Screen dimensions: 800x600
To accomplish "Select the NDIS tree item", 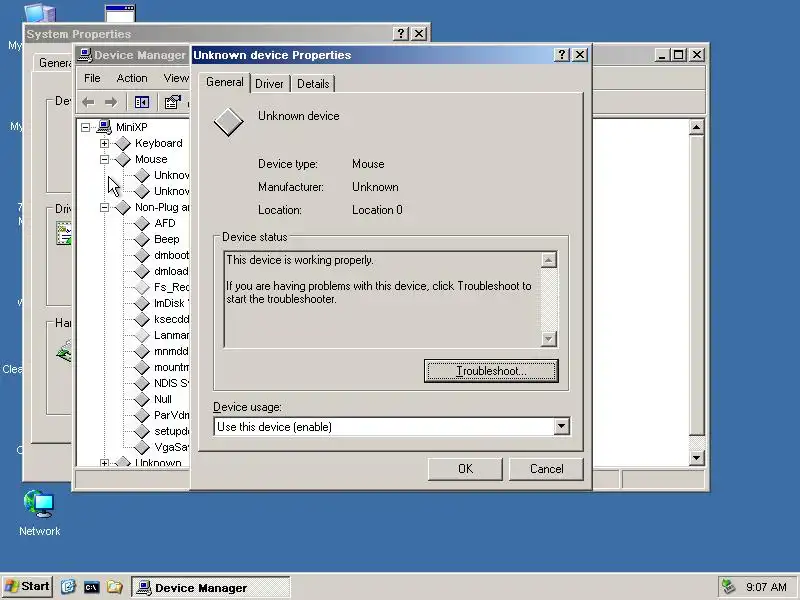I will [171, 383].
